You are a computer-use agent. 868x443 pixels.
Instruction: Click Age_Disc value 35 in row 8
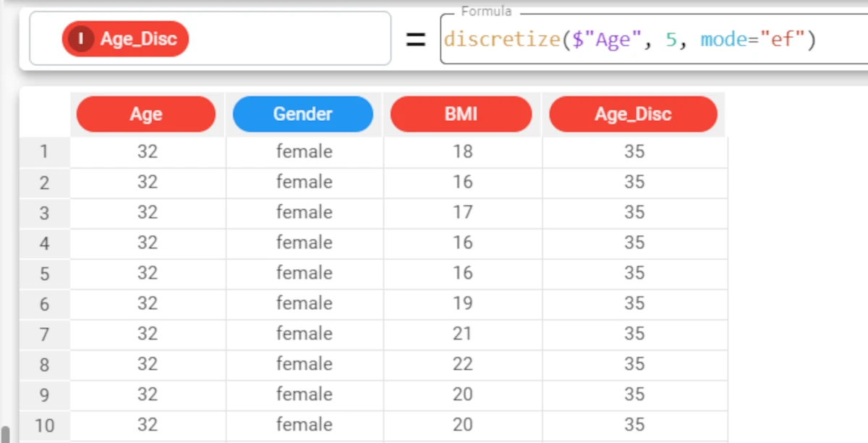click(634, 364)
